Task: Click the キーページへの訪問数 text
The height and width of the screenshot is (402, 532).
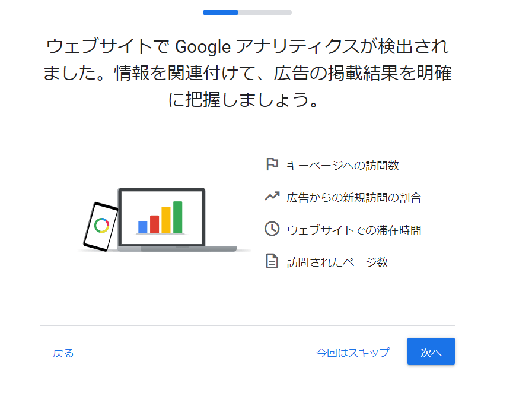Action: coord(343,166)
